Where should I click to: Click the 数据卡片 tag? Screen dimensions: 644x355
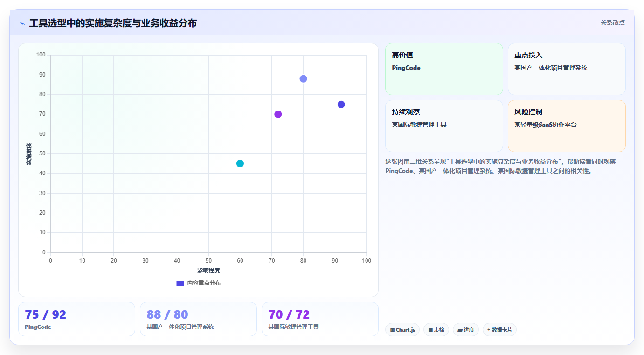(x=499, y=330)
